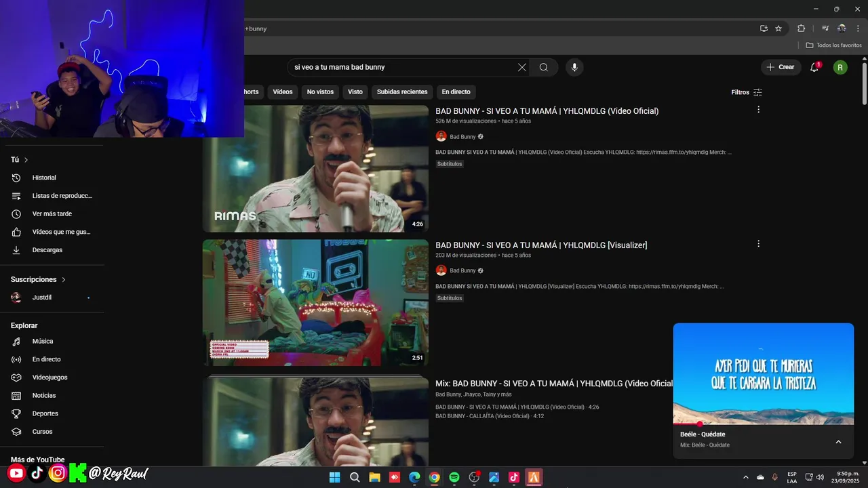Open Filtros search filters

click(747, 92)
